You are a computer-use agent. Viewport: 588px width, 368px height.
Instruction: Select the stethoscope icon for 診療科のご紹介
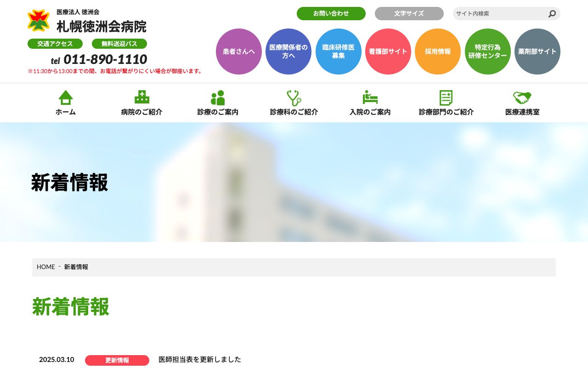click(294, 98)
